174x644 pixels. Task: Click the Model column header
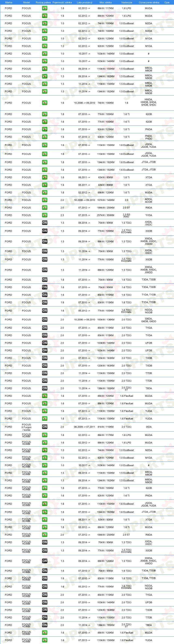[26, 2]
